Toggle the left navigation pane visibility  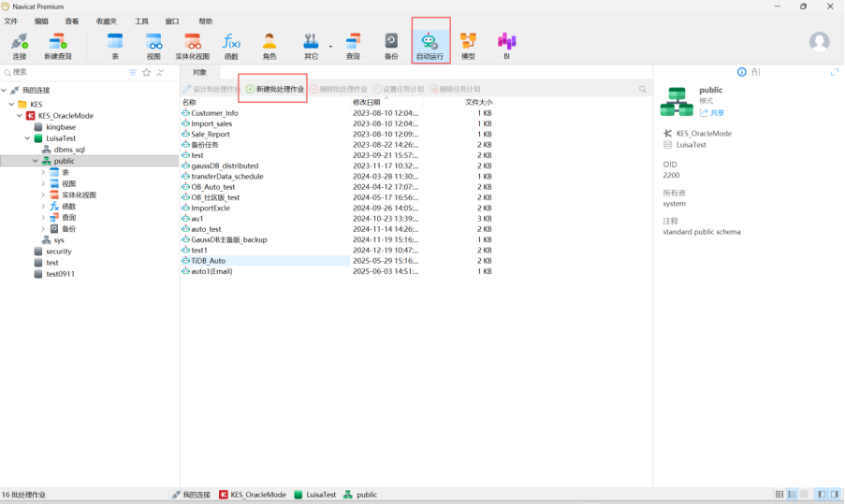click(822, 494)
